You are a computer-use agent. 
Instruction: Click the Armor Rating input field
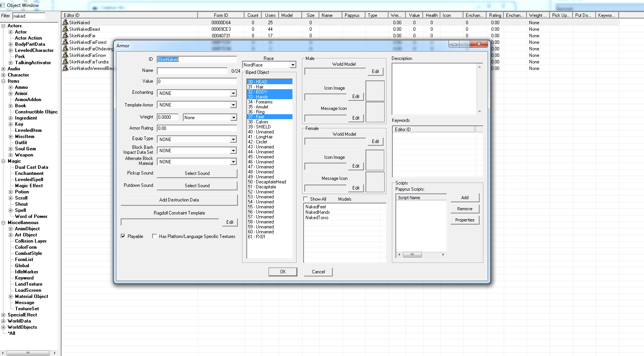[197, 128]
